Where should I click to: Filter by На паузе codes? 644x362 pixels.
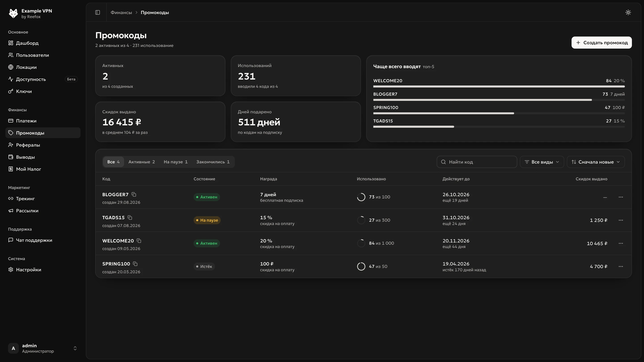coord(176,162)
